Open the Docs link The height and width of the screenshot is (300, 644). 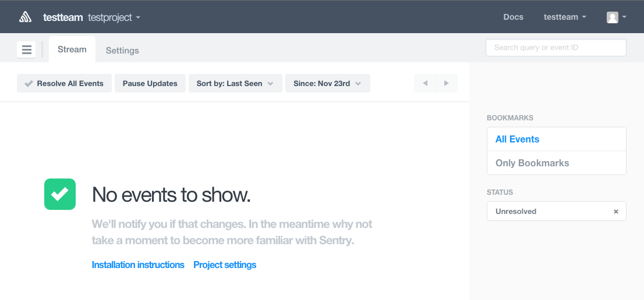514,17
